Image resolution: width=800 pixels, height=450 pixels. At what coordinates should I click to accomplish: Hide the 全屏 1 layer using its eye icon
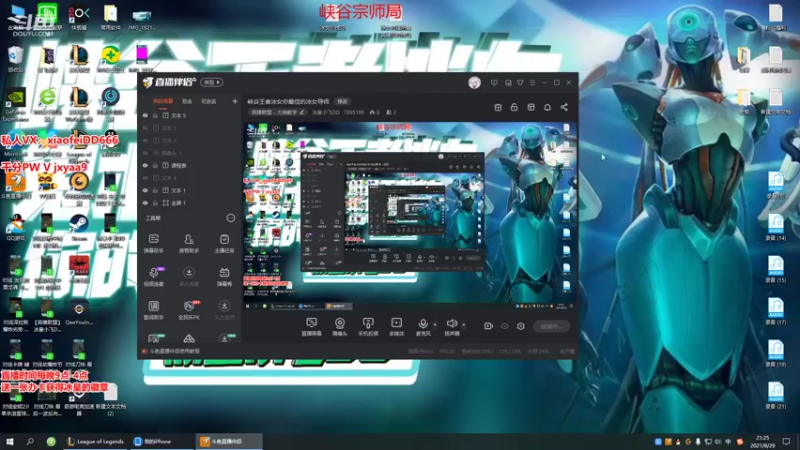pyautogui.click(x=145, y=203)
